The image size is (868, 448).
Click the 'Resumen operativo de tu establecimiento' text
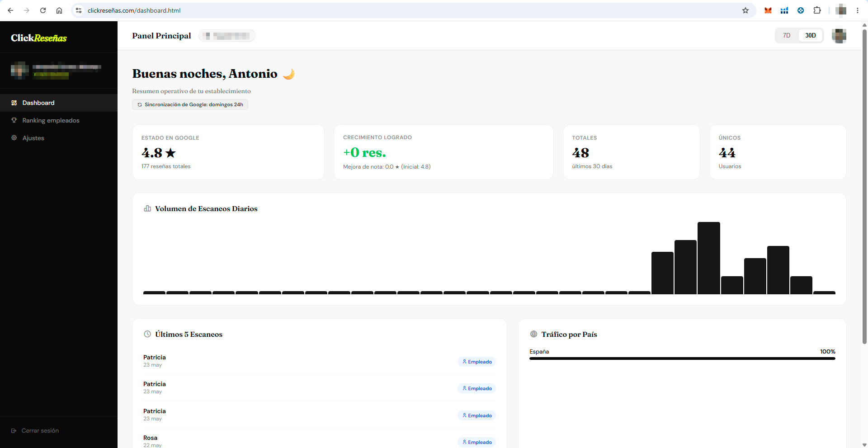[x=191, y=91]
